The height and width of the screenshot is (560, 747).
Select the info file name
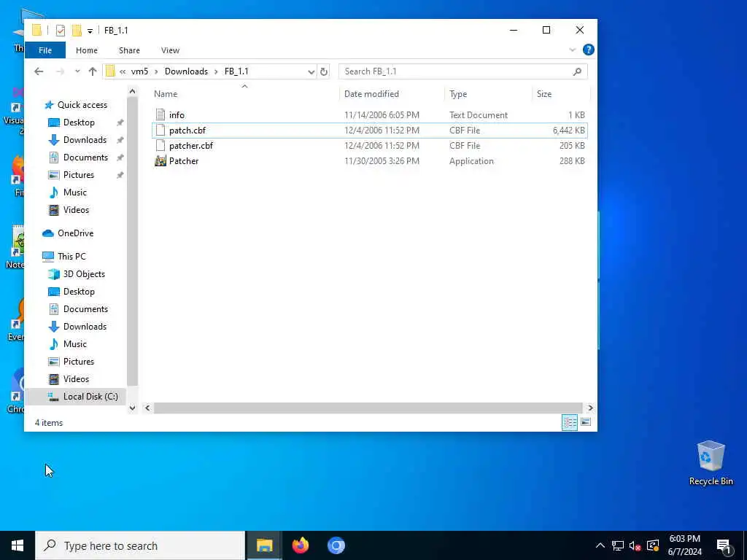pos(177,115)
